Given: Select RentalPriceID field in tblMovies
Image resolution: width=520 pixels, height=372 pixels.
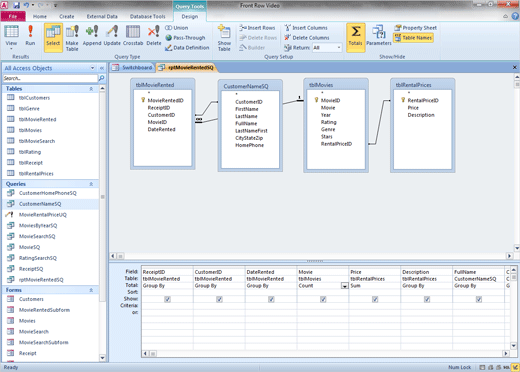Looking at the screenshot, I should coord(336,144).
